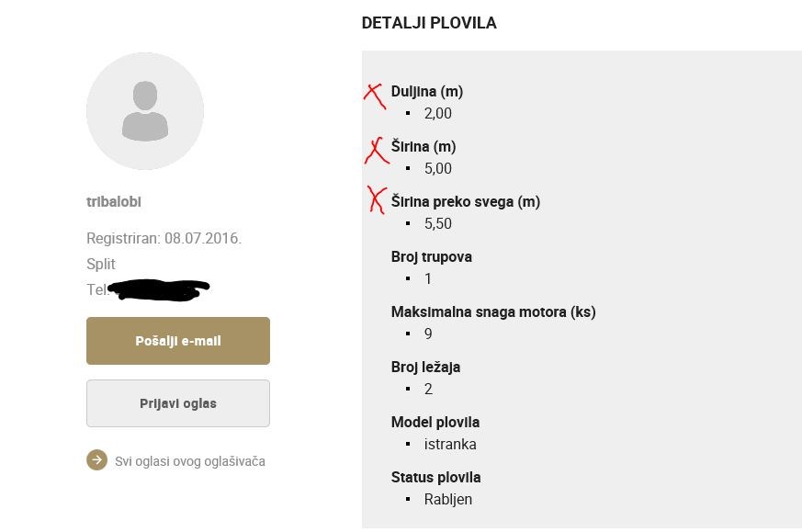Click the Prijavi oglas button

pyautogui.click(x=177, y=403)
